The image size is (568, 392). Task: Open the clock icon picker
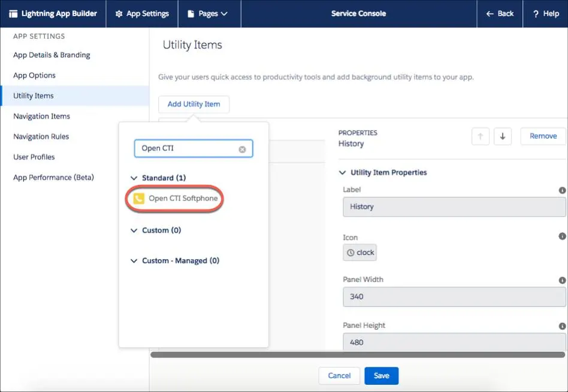tap(359, 253)
